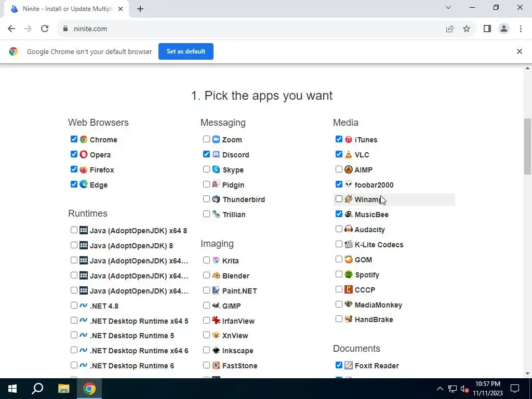Click the Krita app icon
Screen dimensions: 532x399
[x=216, y=261]
